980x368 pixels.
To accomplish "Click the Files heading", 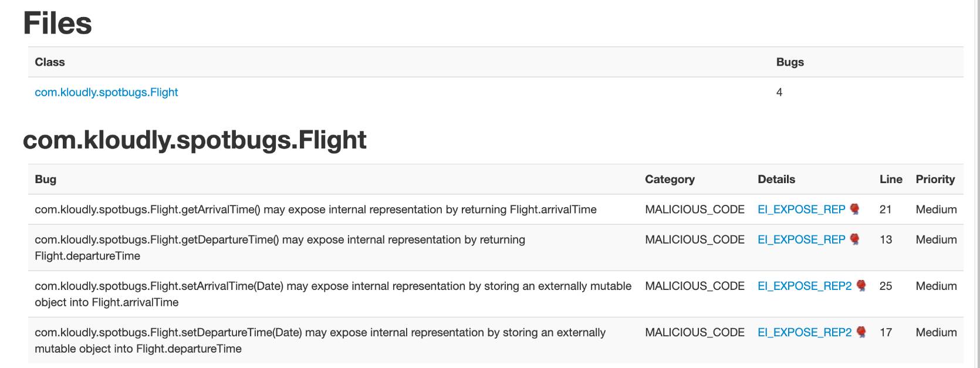I will point(58,23).
